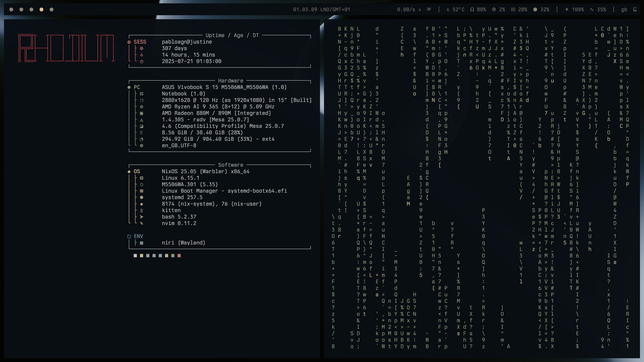
Task: Switch to the first workspace dot
Action: tap(11, 9)
